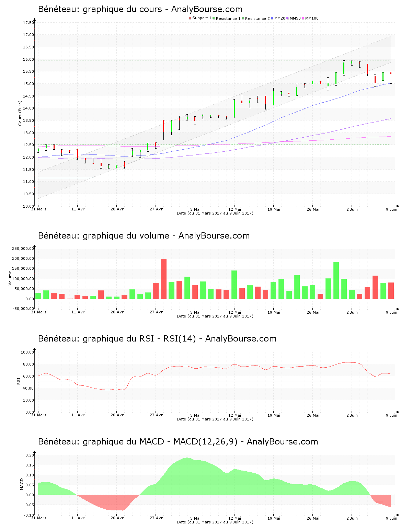Viewport: 412px width, 532px height.
Task: Click the date range caption under MACD chart
Action: 215,522
